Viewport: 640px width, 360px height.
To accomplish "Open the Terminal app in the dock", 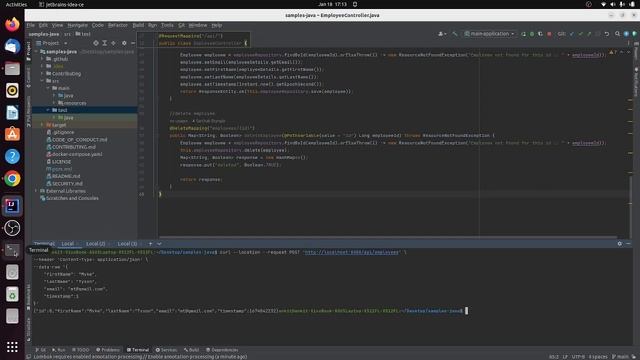I will pos(12,250).
